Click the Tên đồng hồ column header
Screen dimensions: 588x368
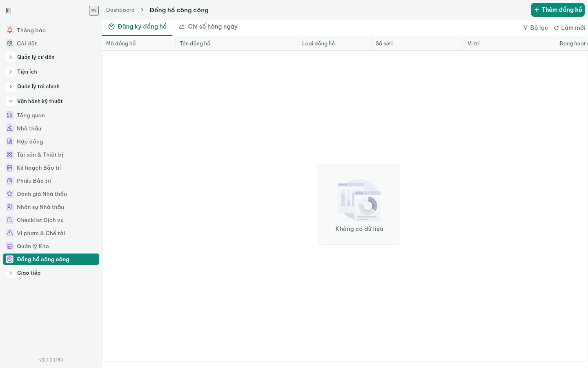[x=237, y=43]
